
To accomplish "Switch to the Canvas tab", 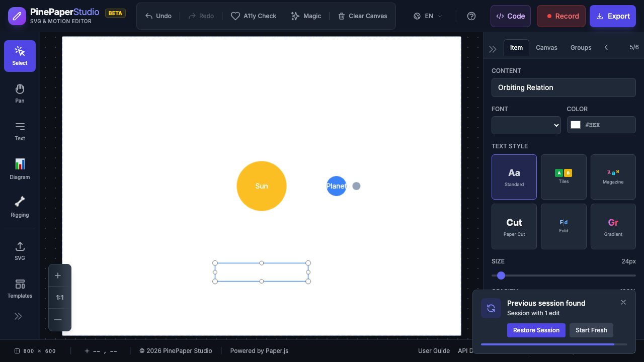I will pos(546,47).
